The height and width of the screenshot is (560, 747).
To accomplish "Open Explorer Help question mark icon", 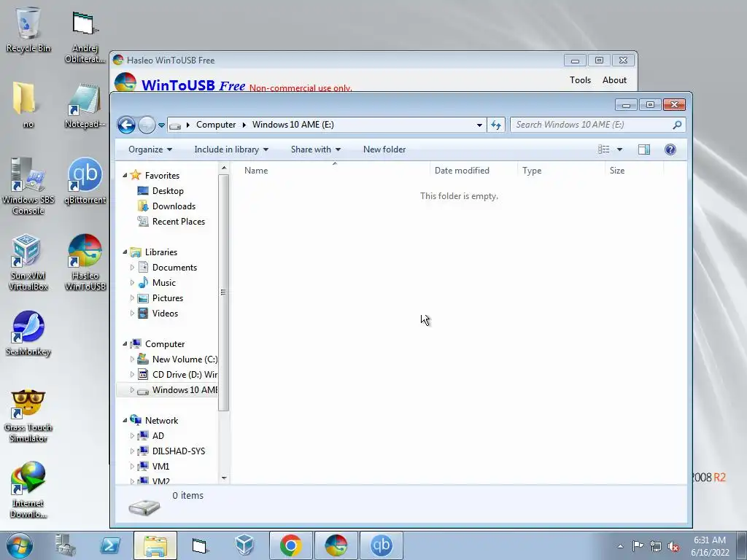I will click(x=670, y=149).
